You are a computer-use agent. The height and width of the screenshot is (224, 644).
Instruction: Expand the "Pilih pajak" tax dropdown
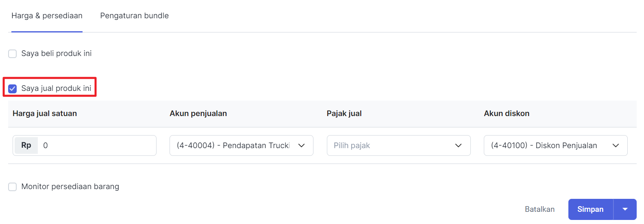390,146
